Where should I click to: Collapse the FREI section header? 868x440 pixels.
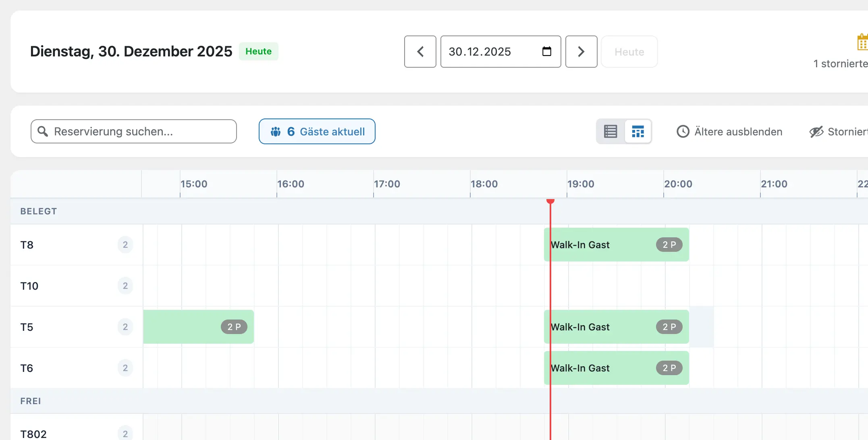pos(31,401)
